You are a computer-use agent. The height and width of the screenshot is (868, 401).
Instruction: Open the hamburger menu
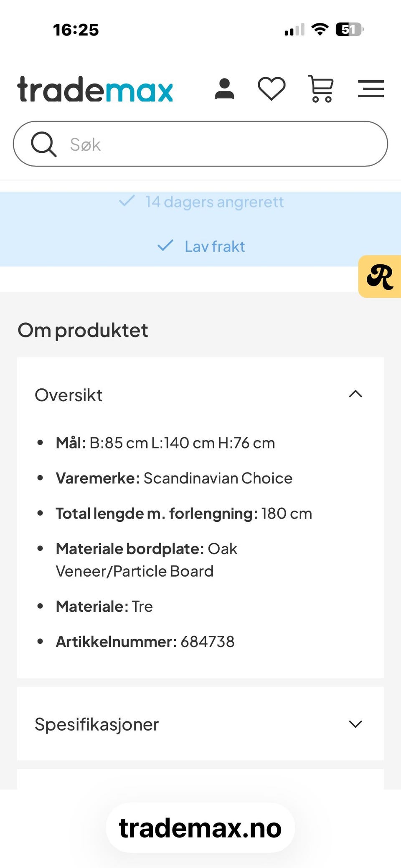click(371, 89)
